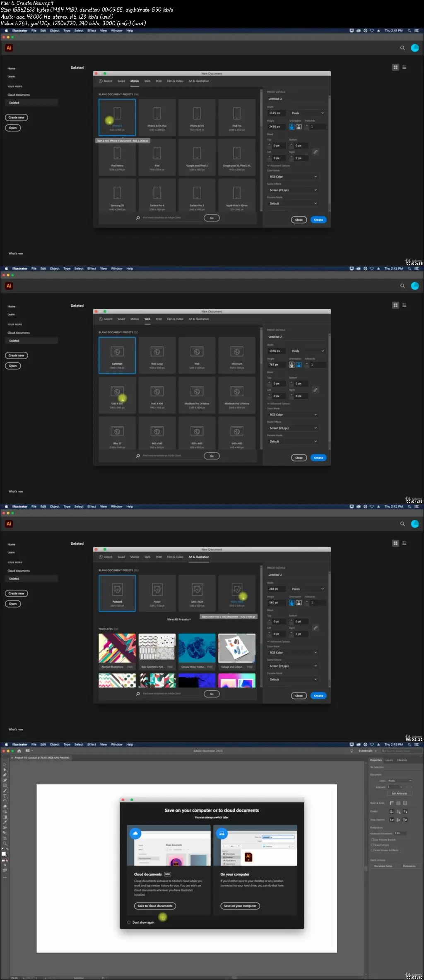
Task: Click the bleed link icon in Mobile presets dialog
Action: pos(316,152)
